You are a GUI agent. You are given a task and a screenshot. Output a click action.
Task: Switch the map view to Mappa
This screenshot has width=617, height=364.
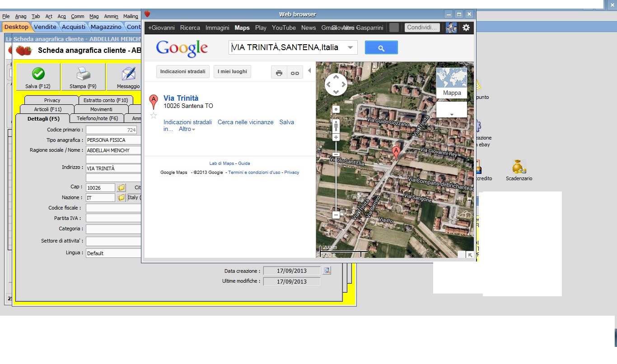point(452,83)
